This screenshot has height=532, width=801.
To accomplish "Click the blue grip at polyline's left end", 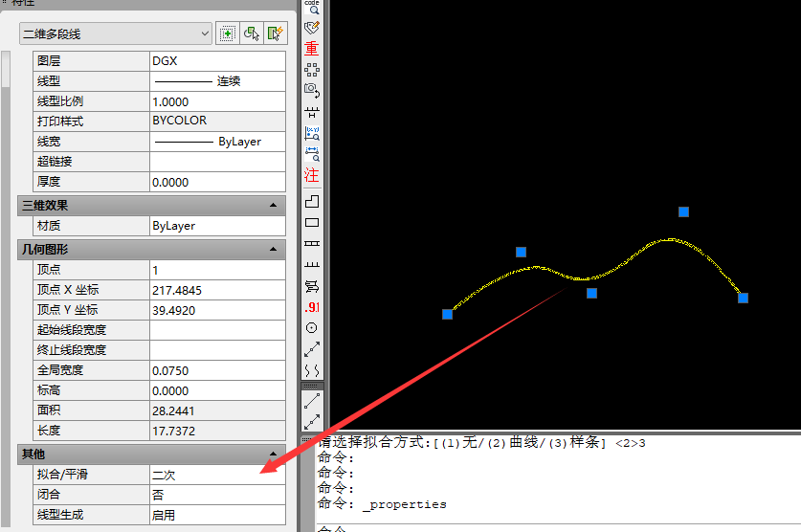I will [447, 314].
